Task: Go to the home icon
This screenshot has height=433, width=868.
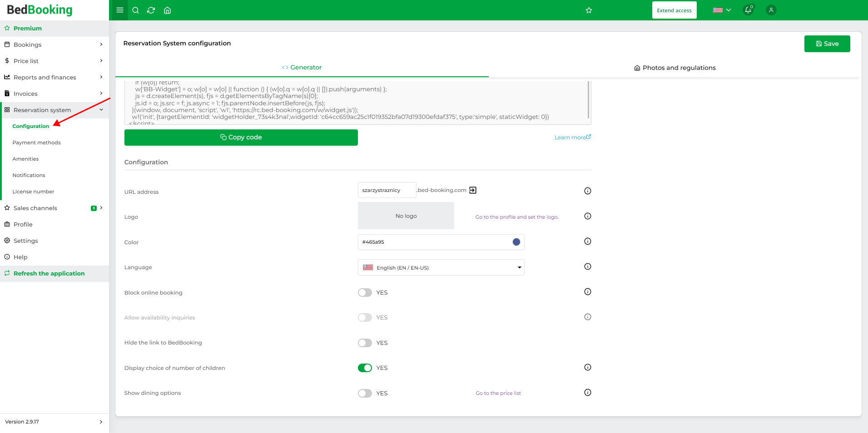Action: click(167, 10)
